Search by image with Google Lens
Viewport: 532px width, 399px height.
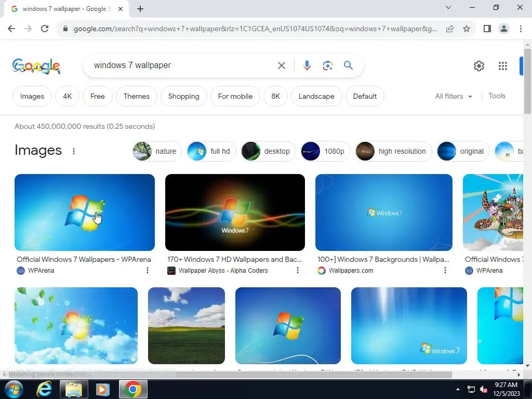click(327, 65)
